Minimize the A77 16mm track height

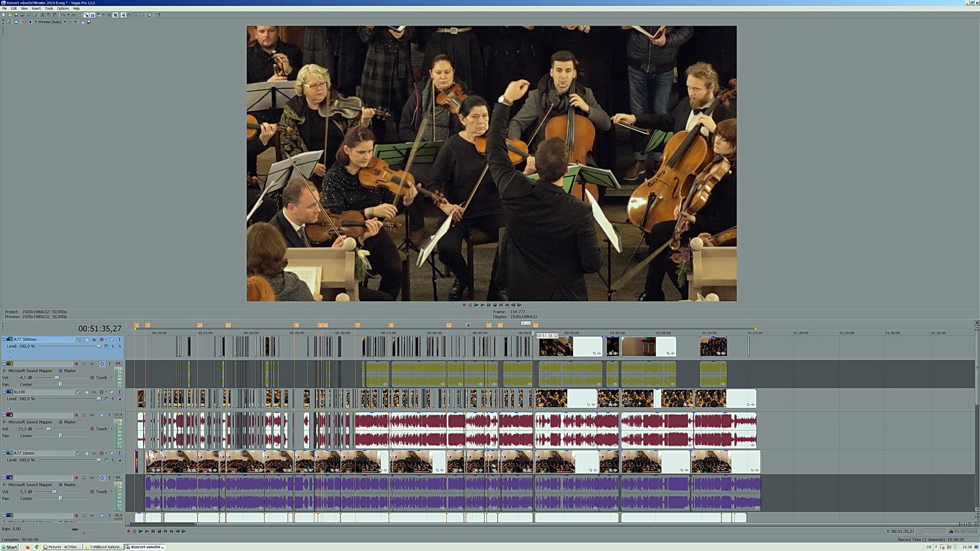[x=3, y=453]
